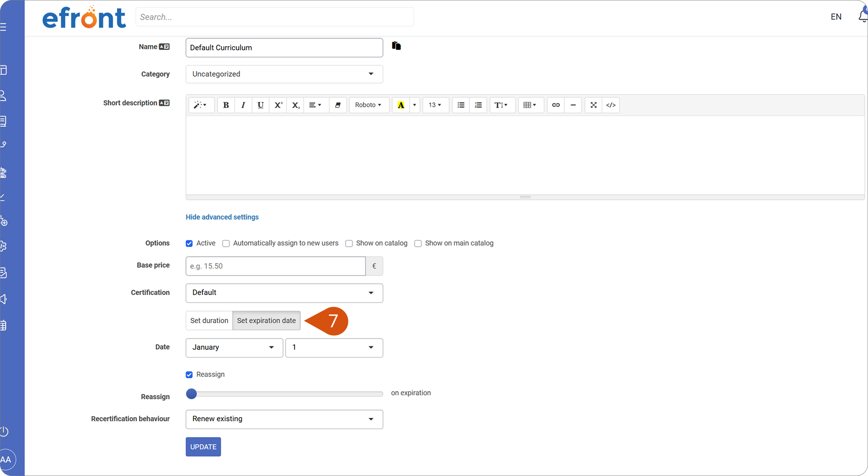Click Hide advanced settings link
The image size is (868, 476).
[x=222, y=217]
